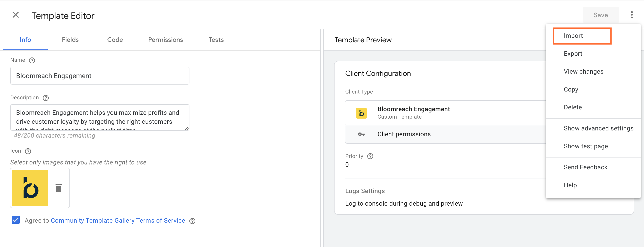Open Community Template Gallery Terms of Service link
Screen dimensions: 644x247
point(118,221)
